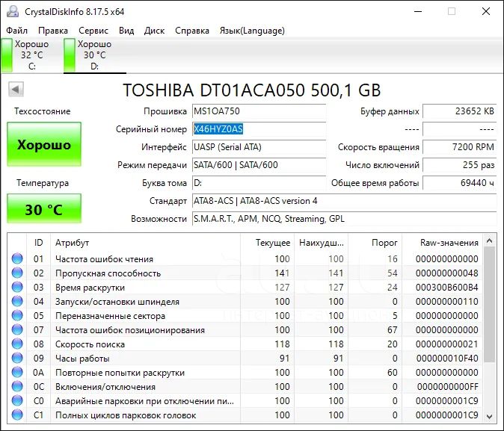Click the serial number field X46HYZ0AS
The width and height of the screenshot is (504, 431).
259,129
